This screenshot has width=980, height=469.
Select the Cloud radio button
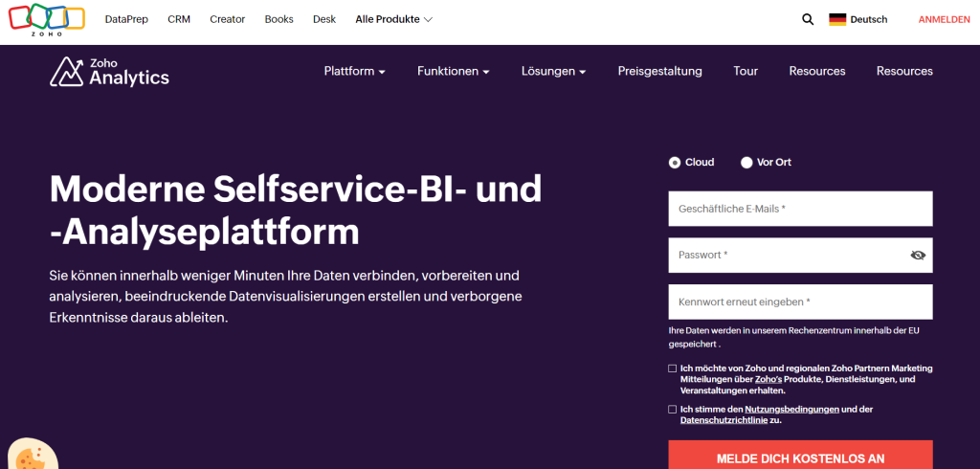[675, 163]
